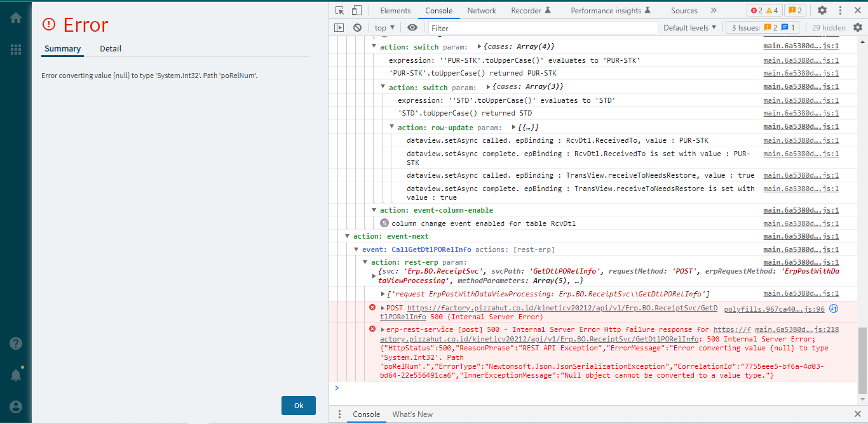The height and width of the screenshot is (424, 868).
Task: Select the Summary tab in Error dialog
Action: tap(62, 49)
